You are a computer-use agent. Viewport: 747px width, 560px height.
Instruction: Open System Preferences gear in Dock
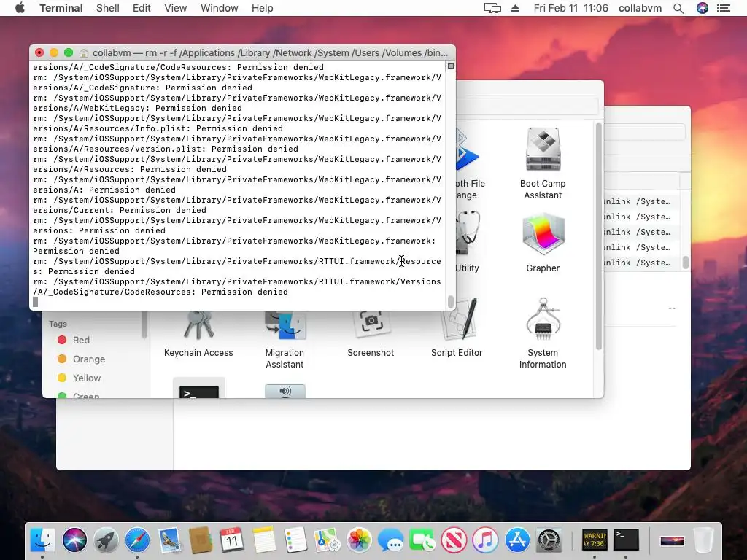[x=549, y=540]
